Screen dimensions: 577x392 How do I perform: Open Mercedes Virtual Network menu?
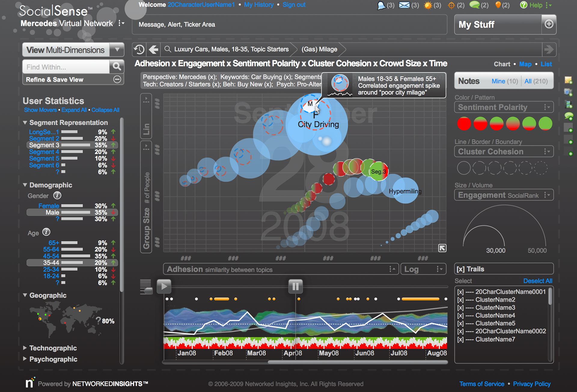(x=121, y=23)
